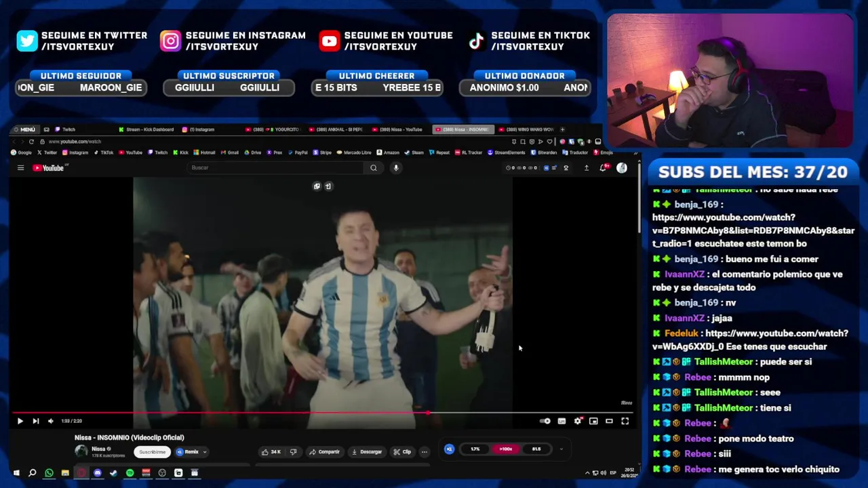Image resolution: width=868 pixels, height=488 pixels.
Task: Switch to Stream - Kick Dashboard tab
Action: [146, 129]
